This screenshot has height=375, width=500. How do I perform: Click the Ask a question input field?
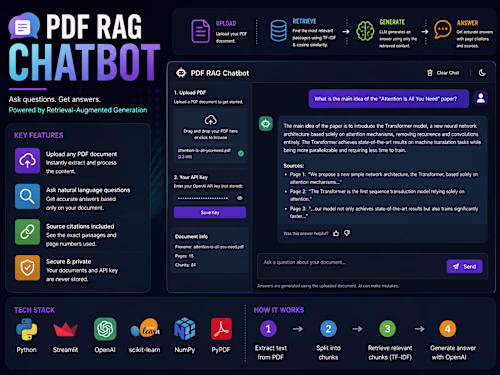352,266
